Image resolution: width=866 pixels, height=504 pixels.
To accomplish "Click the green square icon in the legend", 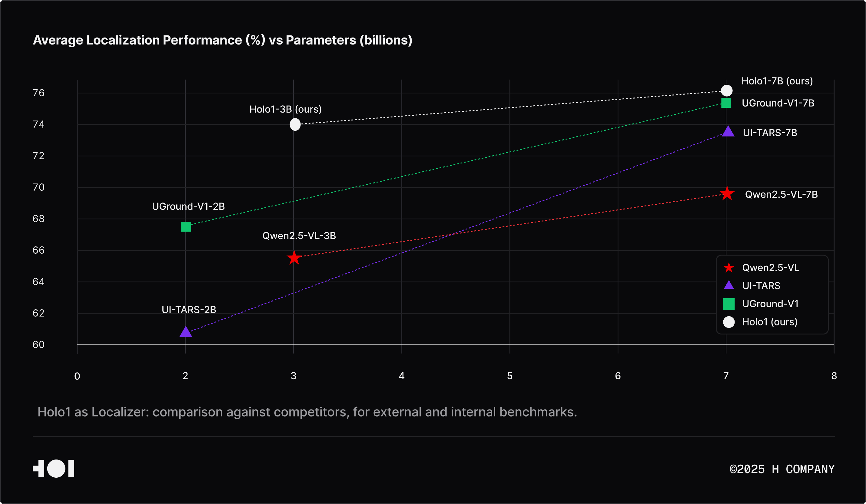I will coord(728,304).
